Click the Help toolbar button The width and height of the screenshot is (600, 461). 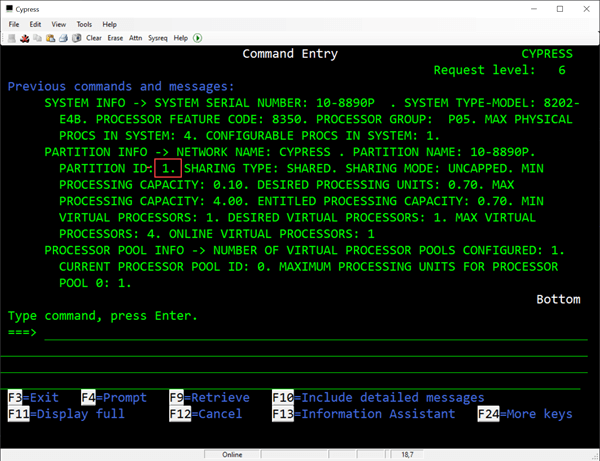181,38
